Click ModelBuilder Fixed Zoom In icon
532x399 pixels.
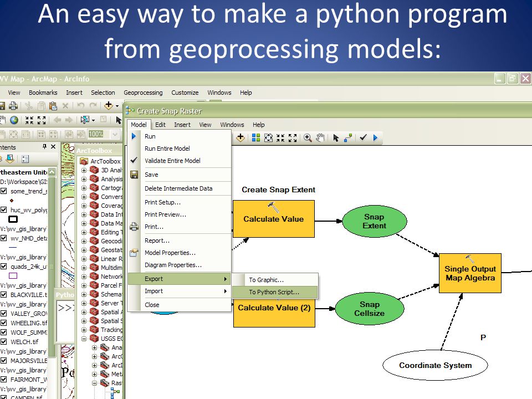point(280,137)
